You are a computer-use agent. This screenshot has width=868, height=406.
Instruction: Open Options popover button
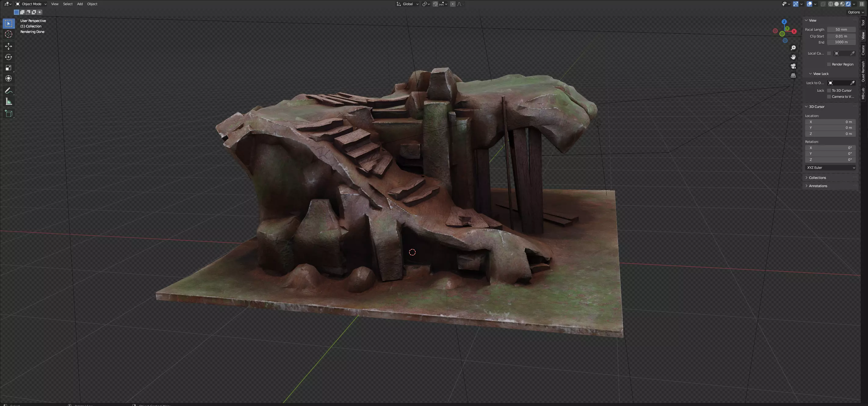click(856, 12)
